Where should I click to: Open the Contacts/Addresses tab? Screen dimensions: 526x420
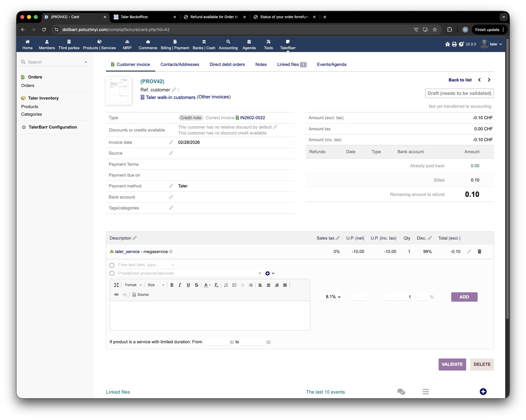click(x=180, y=64)
